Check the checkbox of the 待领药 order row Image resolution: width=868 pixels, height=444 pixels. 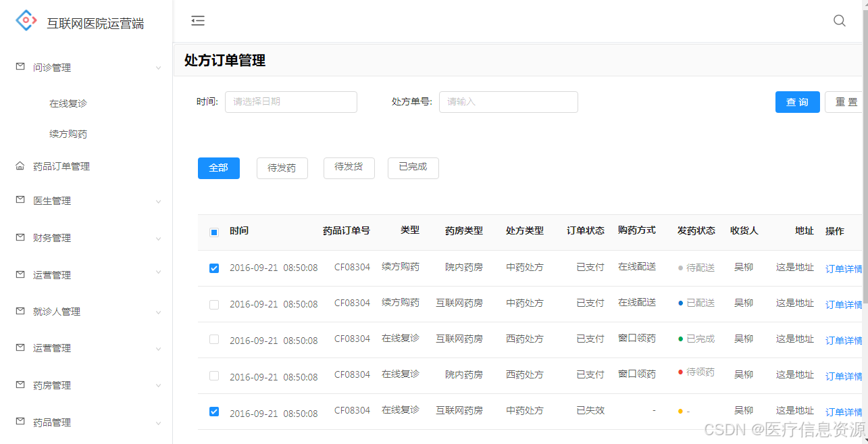point(214,375)
